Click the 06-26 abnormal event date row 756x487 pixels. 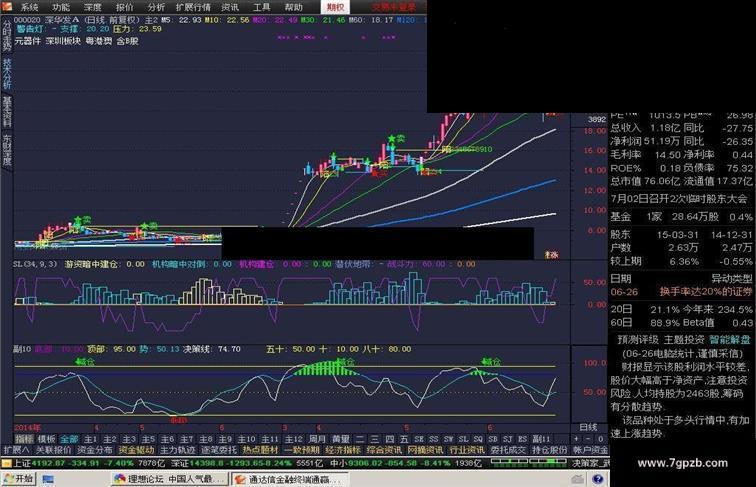681,292
